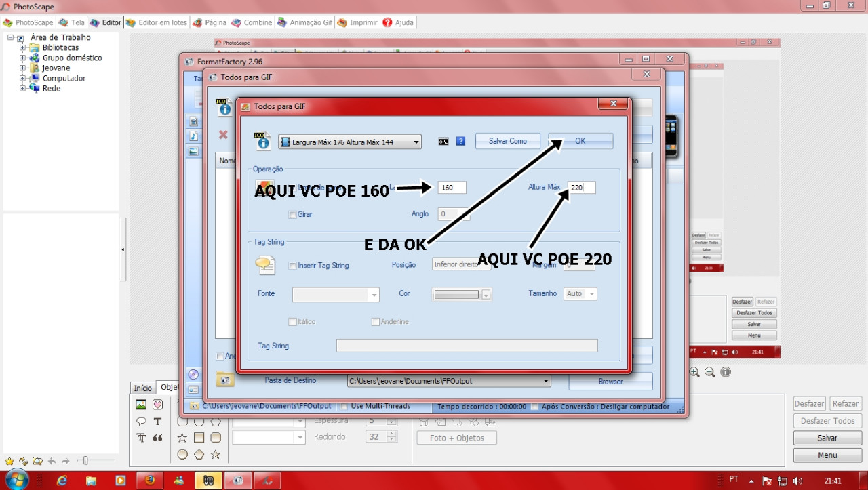Insert a quotation-mark symbol object

tap(157, 438)
